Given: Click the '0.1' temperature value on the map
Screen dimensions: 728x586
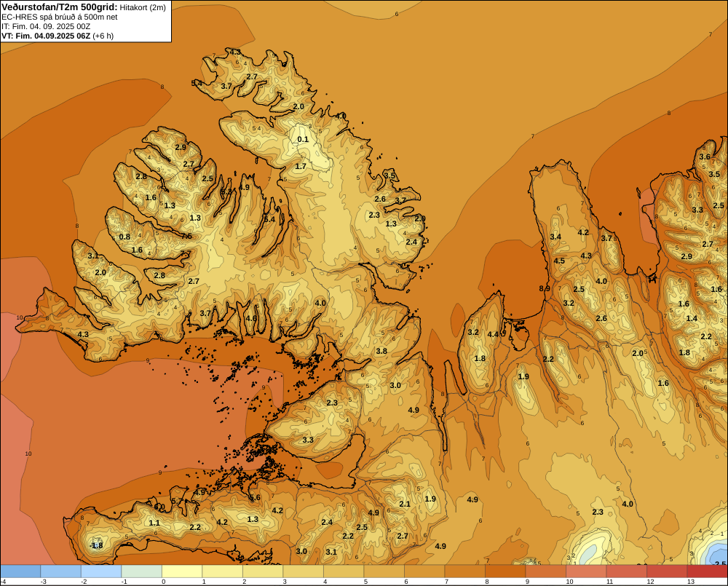Looking at the screenshot, I should coord(303,139).
